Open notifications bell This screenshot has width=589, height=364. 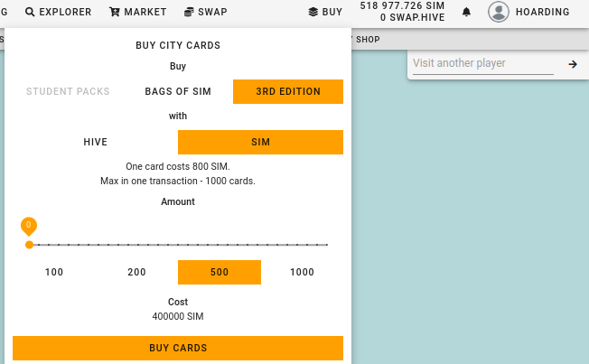pyautogui.click(x=466, y=12)
